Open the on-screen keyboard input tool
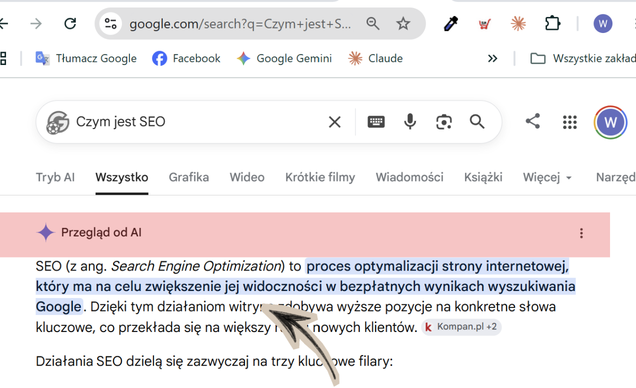The height and width of the screenshot is (388, 636). [x=376, y=122]
